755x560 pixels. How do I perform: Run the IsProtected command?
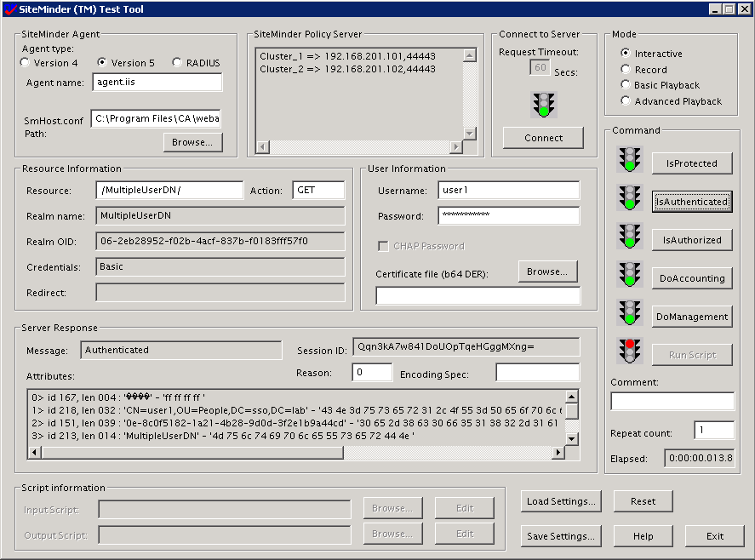click(x=692, y=163)
